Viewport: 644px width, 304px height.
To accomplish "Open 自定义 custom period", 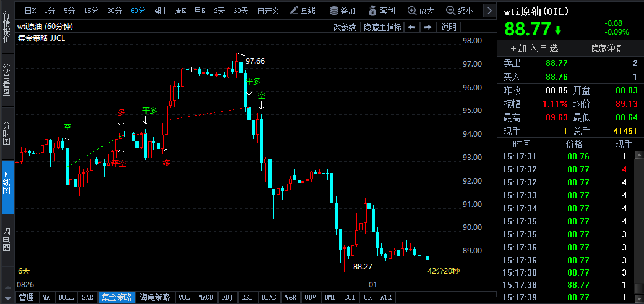I will (268, 11).
